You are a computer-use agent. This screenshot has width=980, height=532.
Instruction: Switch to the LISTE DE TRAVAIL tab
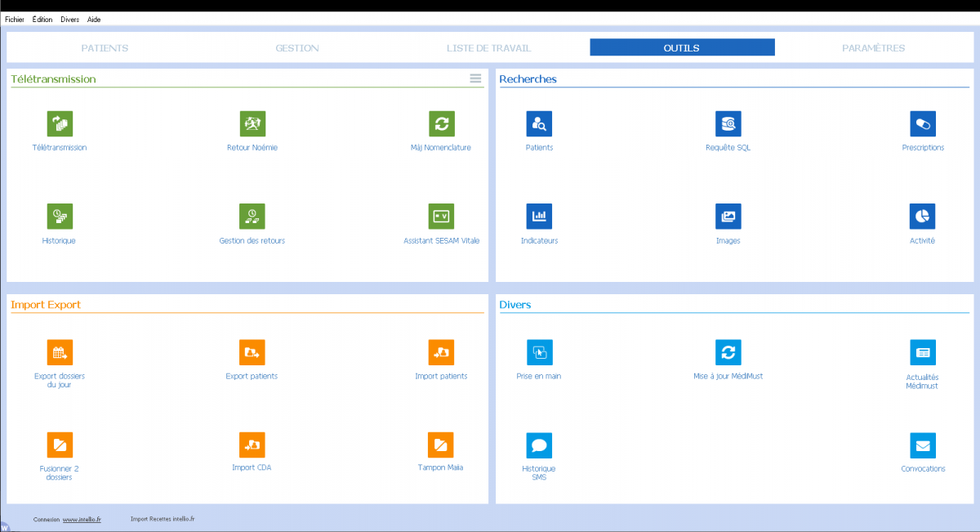pos(488,48)
